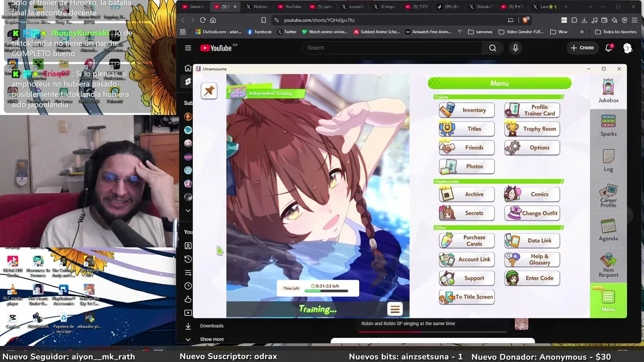Open the Archive entry
Screen dimensions: 644x362
click(x=466, y=194)
